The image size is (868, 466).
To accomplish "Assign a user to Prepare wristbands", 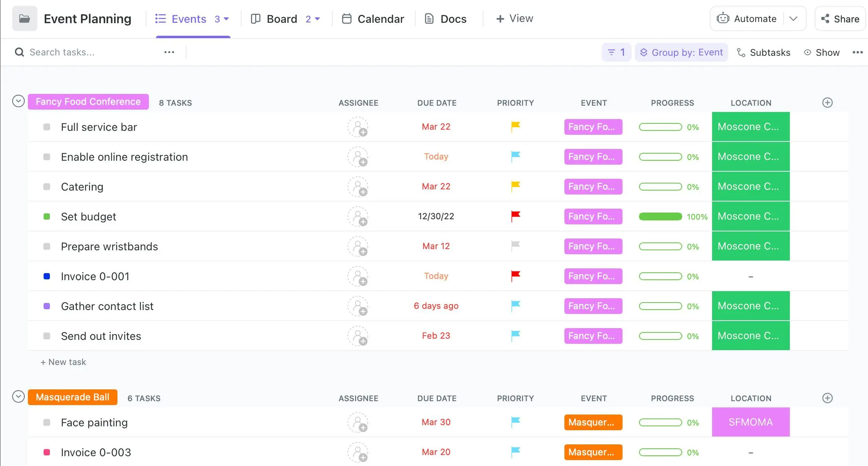I will 358,246.
